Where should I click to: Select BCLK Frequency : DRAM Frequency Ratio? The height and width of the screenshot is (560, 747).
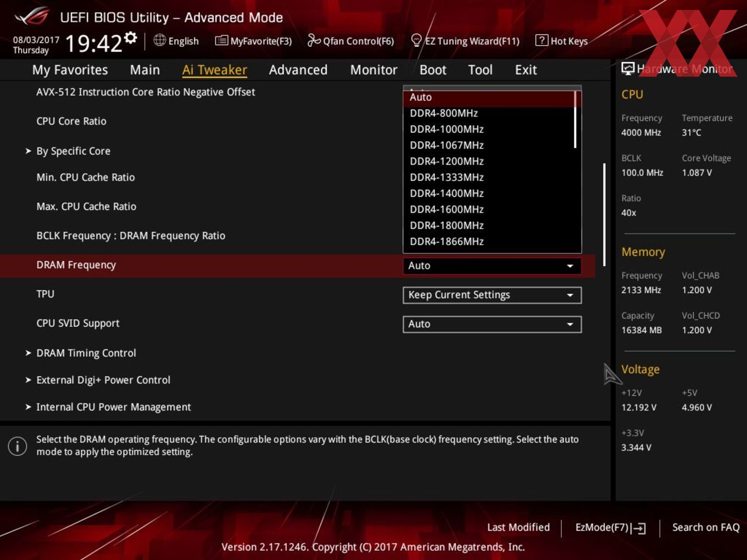[x=131, y=236]
